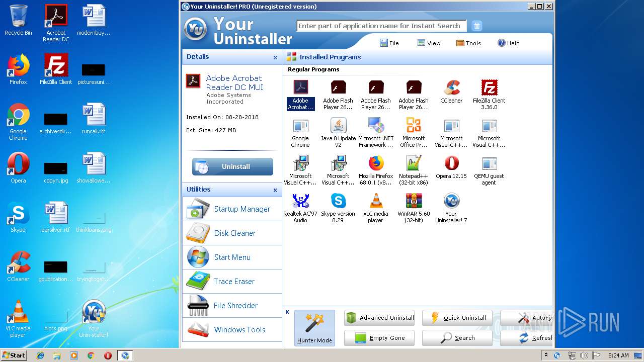Select Adobe Acrobat Reader in program list
644x362 pixels.
(300, 95)
